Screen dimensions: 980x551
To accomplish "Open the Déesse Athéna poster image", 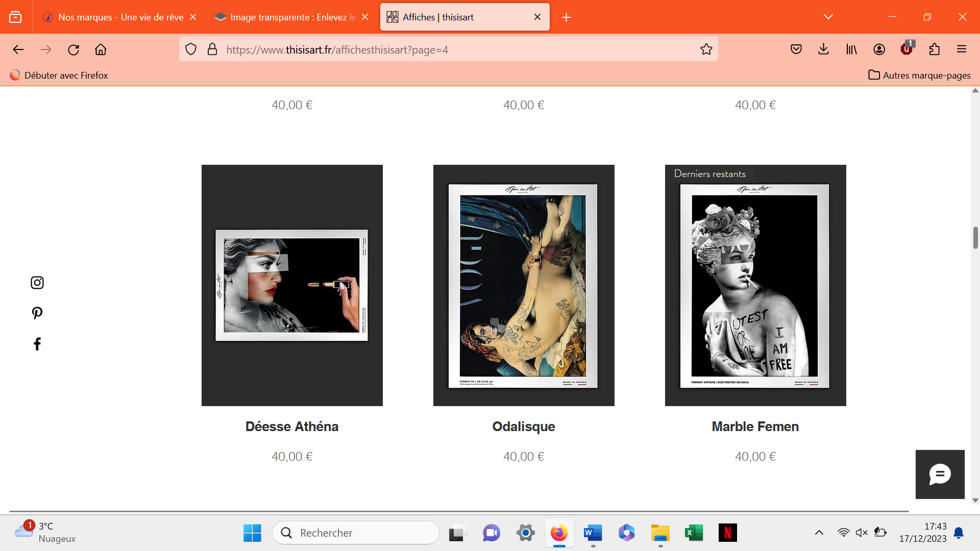I will pos(292,285).
